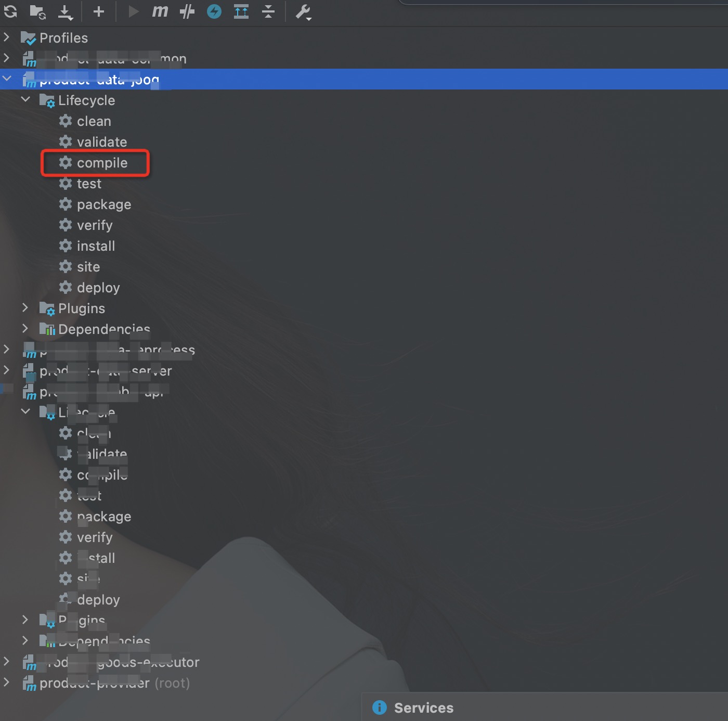Reload all Maven projects
Screen dimensions: 728x721
[10, 11]
